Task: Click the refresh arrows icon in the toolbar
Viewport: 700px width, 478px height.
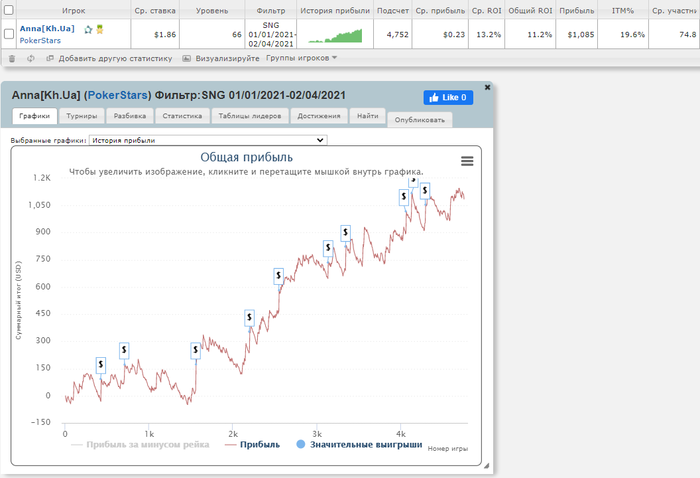Action: (x=31, y=58)
